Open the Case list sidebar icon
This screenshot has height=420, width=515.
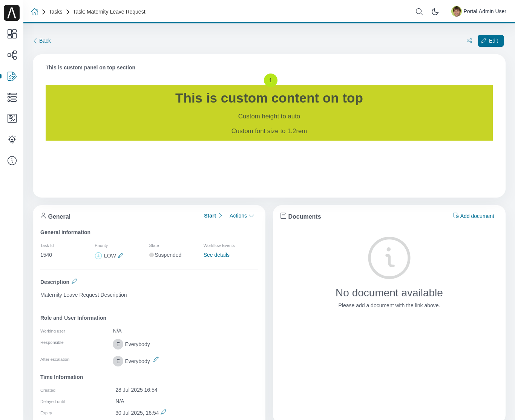coord(12,97)
